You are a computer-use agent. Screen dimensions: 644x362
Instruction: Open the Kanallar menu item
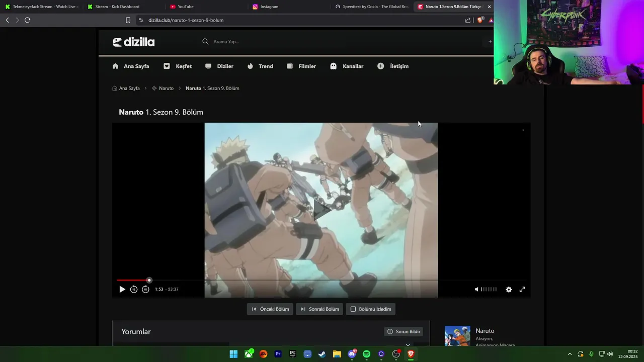(x=347, y=66)
